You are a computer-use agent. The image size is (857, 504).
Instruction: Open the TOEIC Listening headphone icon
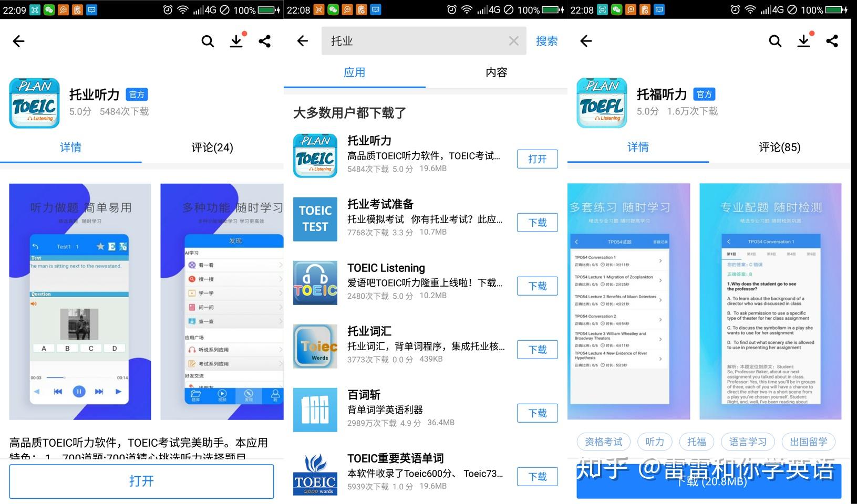[x=315, y=282]
